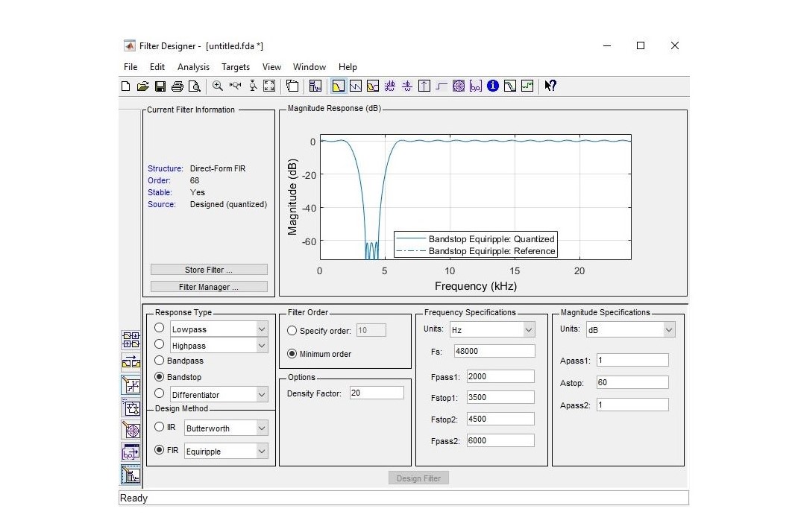The width and height of the screenshot is (798, 532).
Task: Enable the Specify order option
Action: pos(292,330)
